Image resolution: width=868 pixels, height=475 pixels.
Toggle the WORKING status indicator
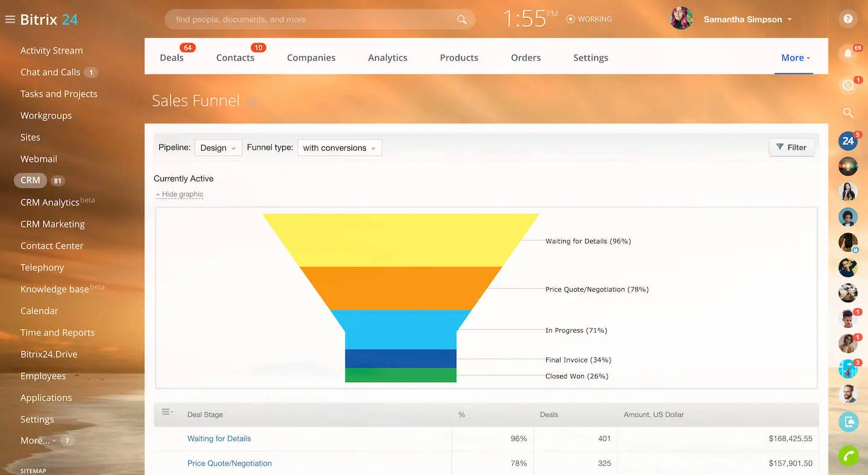click(589, 19)
